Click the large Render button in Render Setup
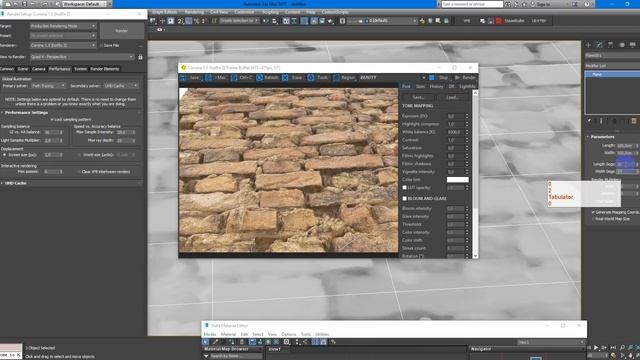This screenshot has height=360, width=640. pos(122,31)
